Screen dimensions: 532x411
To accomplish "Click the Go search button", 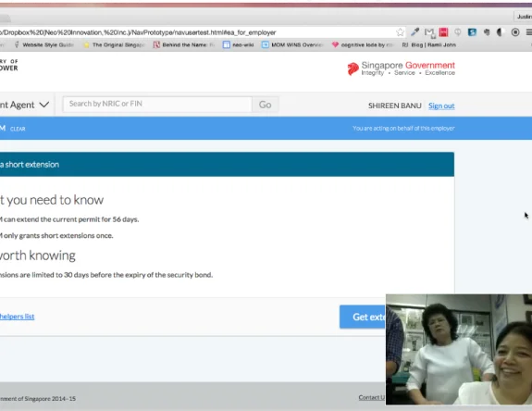I will click(265, 105).
